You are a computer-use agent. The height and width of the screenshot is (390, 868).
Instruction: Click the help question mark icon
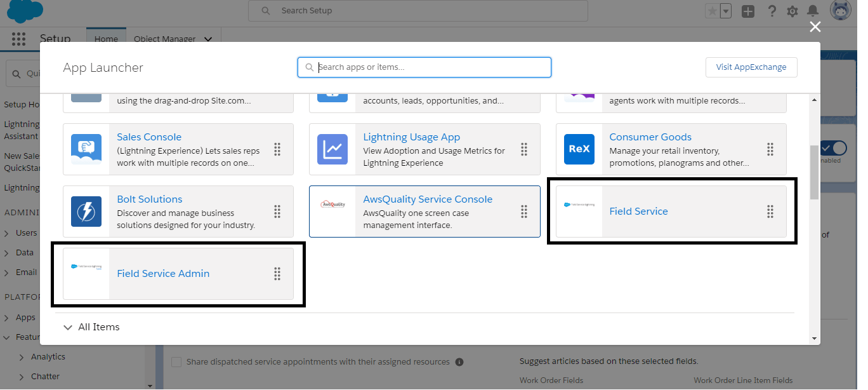point(772,11)
